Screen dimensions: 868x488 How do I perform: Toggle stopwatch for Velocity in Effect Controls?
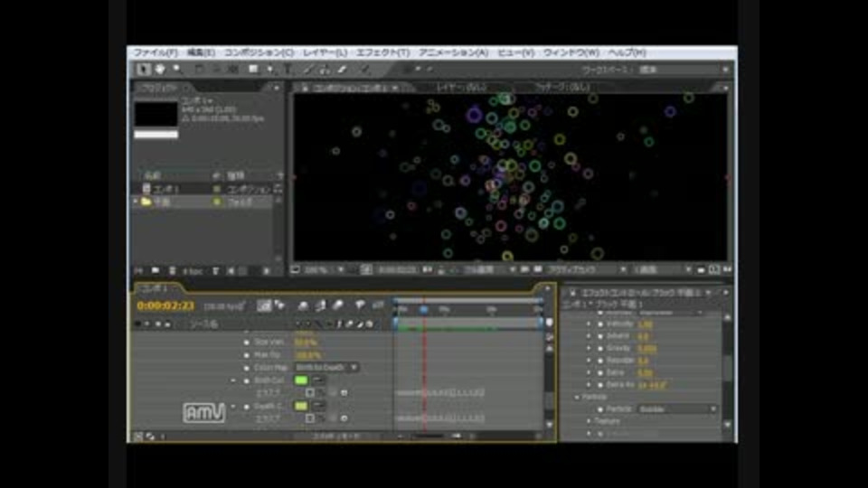point(600,324)
